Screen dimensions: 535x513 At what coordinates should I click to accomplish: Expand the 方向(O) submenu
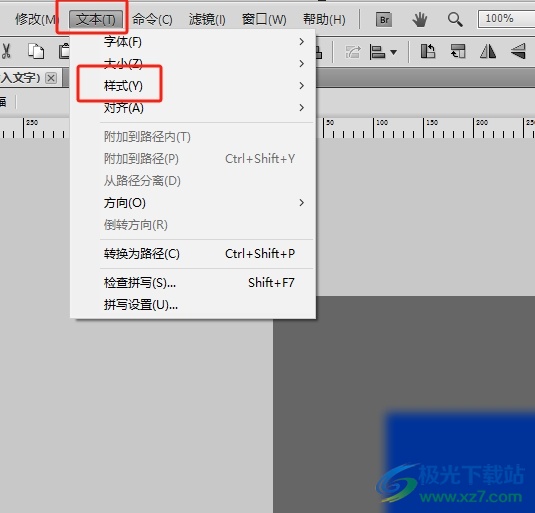pos(193,203)
